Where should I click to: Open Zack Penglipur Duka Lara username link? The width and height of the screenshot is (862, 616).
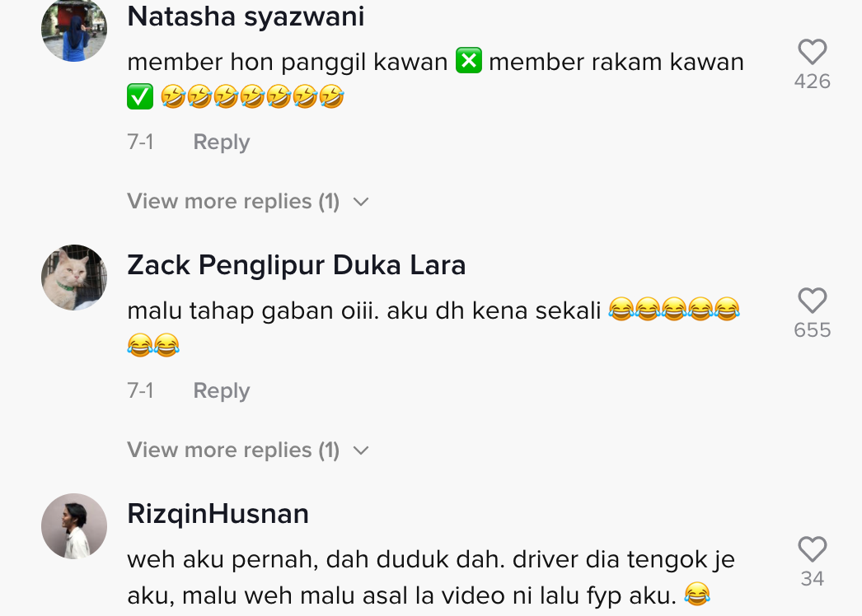pyautogui.click(x=297, y=265)
